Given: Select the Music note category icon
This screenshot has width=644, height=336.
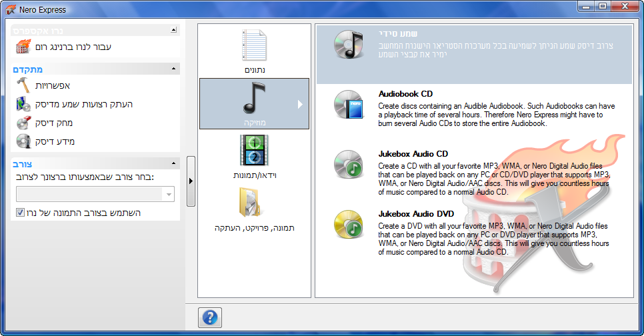Looking at the screenshot, I should [x=254, y=98].
